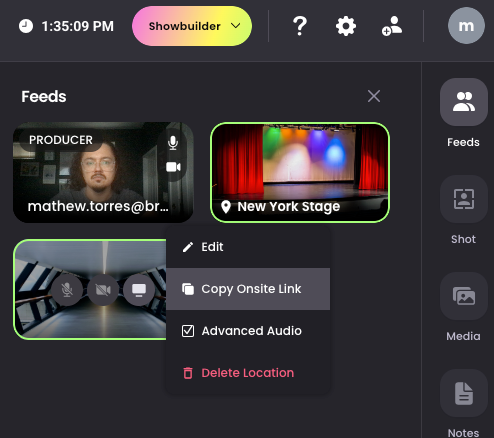Uncheck the Advanced Audio checkbox
494x438 pixels.
(x=188, y=331)
